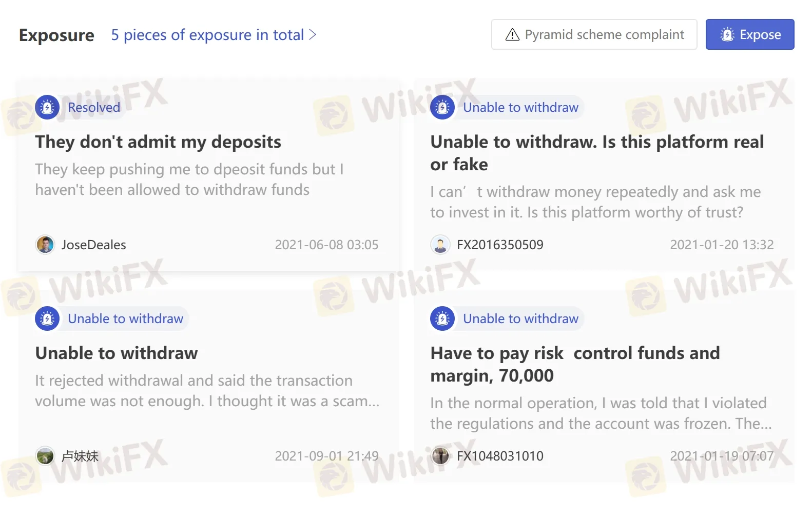Click FX1048031010's profile avatar
Image resolution: width=812 pixels, height=519 pixels.
click(440, 455)
